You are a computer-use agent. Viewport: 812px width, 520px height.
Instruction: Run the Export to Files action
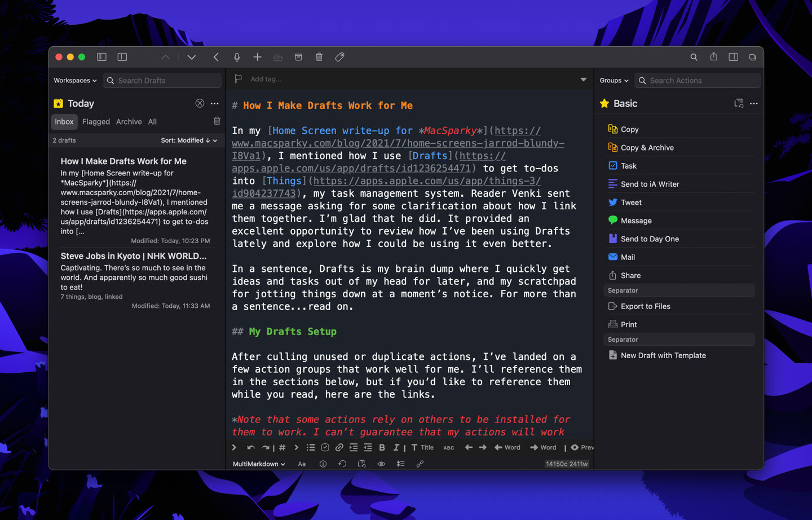pos(679,306)
